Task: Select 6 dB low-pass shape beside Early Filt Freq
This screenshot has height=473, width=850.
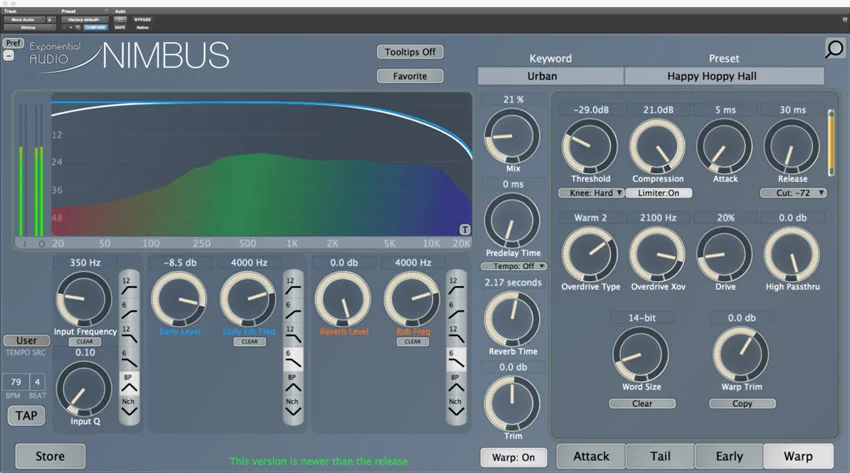Action: point(293,359)
